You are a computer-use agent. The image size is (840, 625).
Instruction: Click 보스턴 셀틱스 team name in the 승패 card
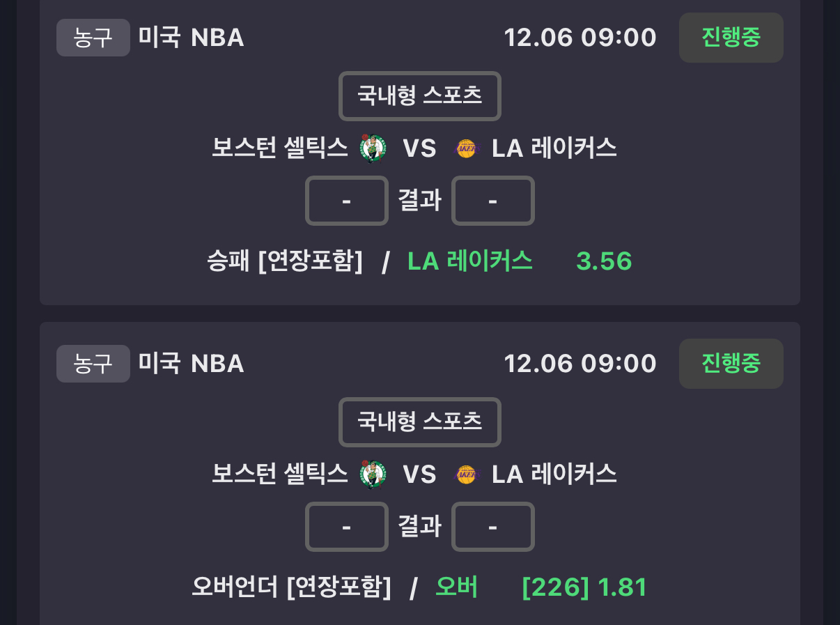click(x=280, y=148)
